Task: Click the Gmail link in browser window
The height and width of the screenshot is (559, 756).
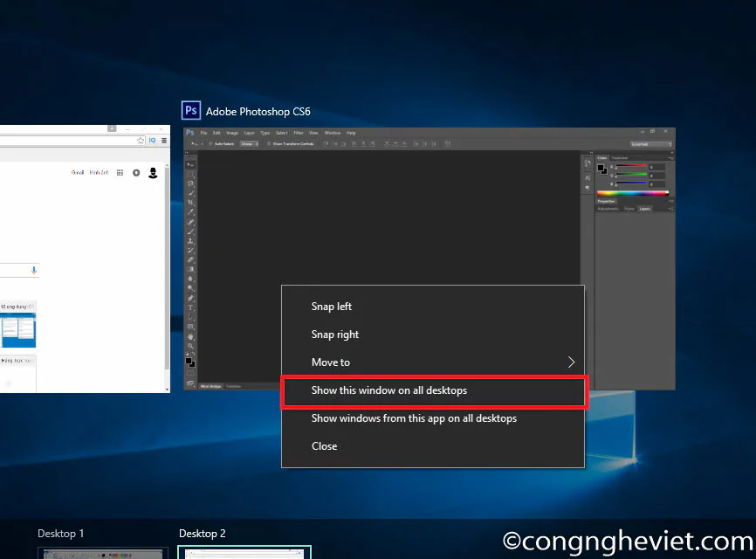Action: [78, 173]
